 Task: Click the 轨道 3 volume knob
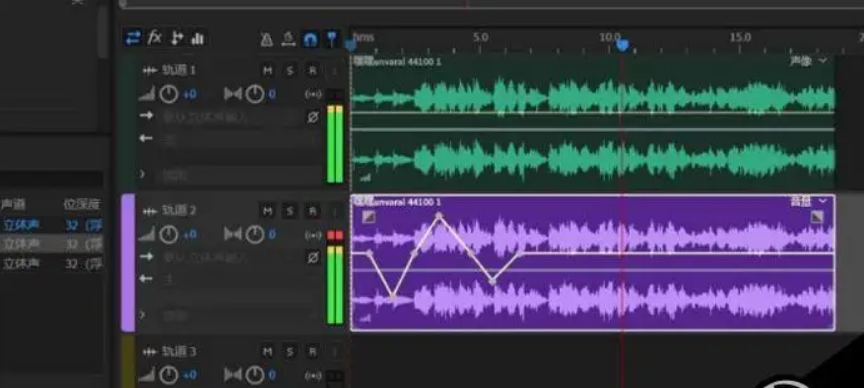(x=169, y=375)
